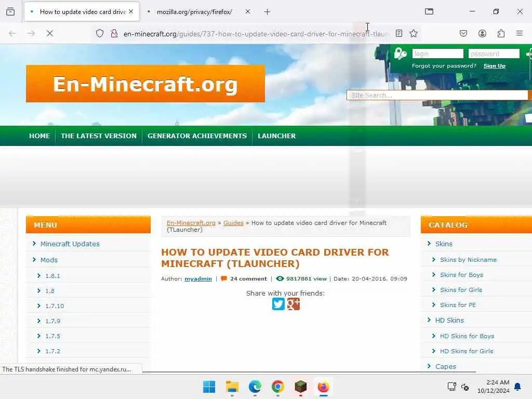Viewport: 532px width, 399px height.
Task: Click the address bar URL
Action: [x=256, y=34]
